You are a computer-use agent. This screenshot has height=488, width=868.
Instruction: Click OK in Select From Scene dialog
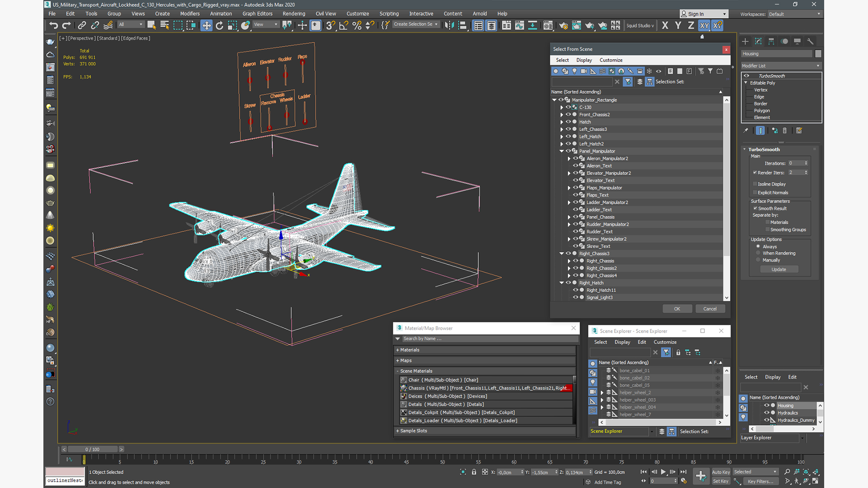coord(677,309)
